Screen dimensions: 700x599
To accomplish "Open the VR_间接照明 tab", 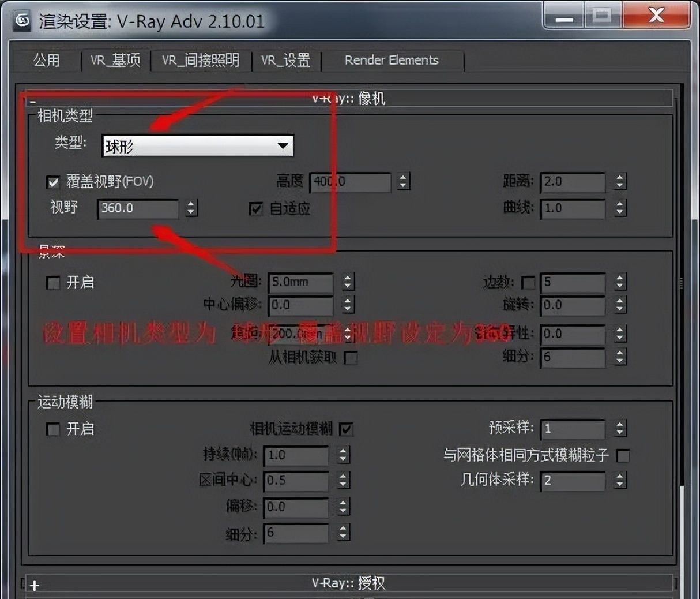I will 201,61.
